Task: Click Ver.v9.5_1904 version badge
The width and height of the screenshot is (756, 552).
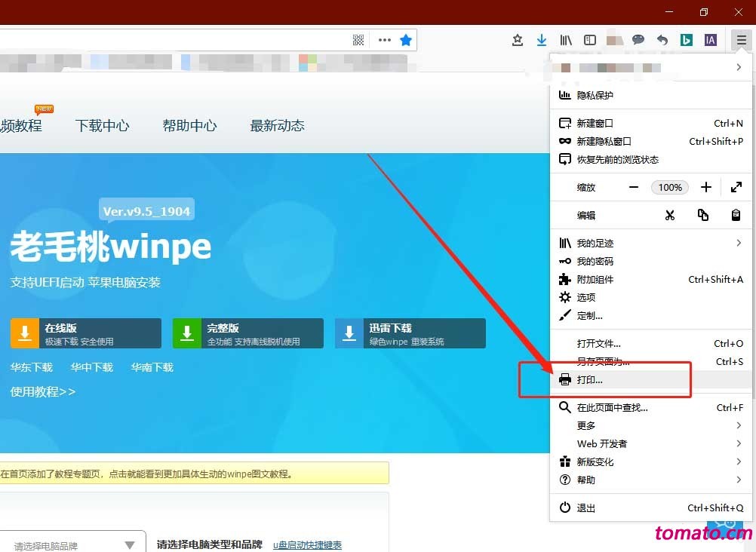Action: coord(146,211)
